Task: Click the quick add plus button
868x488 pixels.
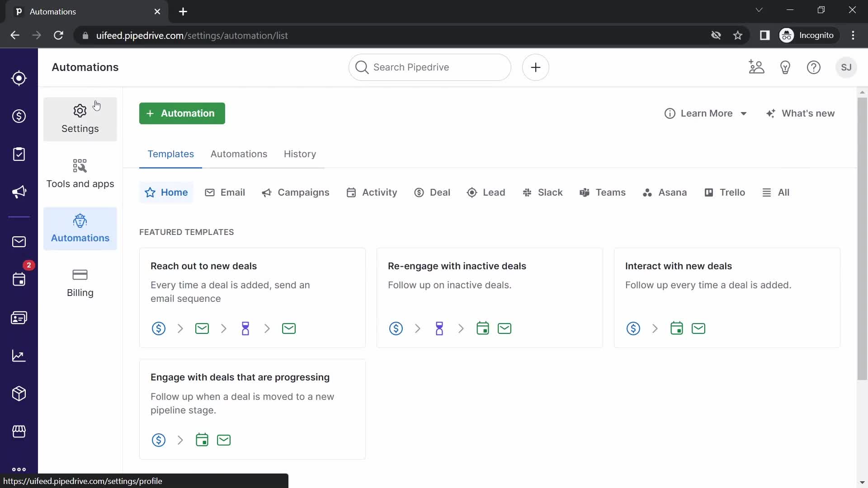Action: coord(536,67)
